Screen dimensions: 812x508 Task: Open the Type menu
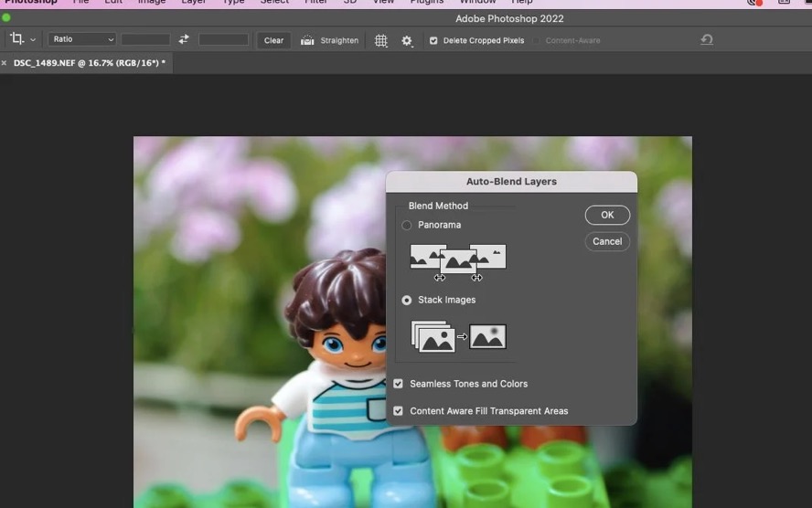coord(233,2)
